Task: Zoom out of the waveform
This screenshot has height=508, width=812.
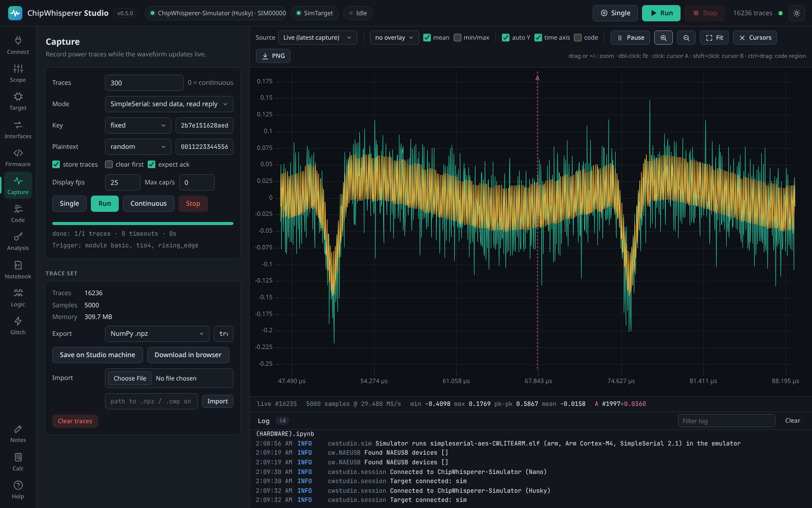Action: point(686,38)
